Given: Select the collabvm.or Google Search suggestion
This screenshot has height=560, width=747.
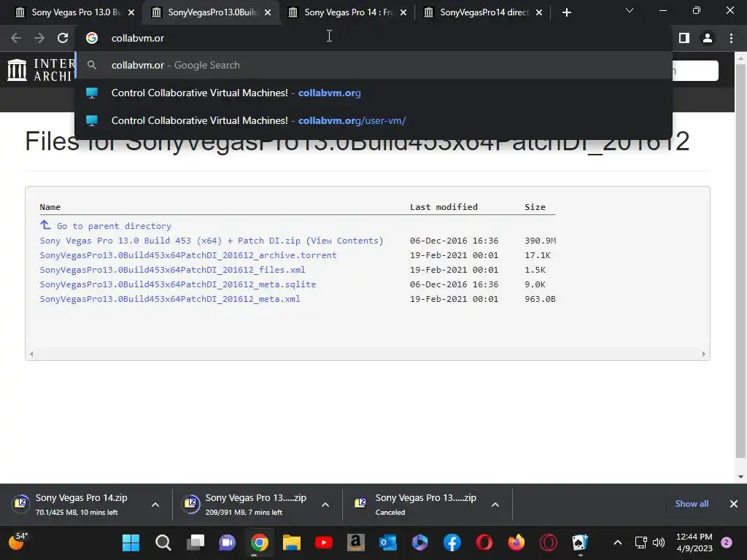Looking at the screenshot, I should (373, 65).
